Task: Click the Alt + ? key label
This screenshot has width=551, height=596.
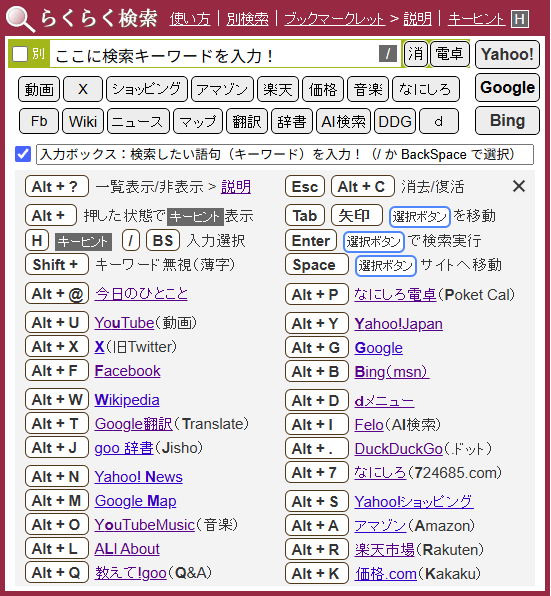Action: click(57, 186)
